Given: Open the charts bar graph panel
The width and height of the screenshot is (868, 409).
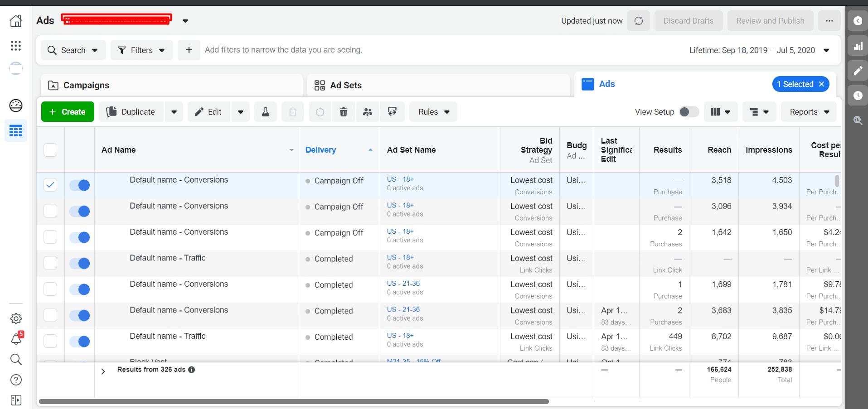Looking at the screenshot, I should click(858, 46).
